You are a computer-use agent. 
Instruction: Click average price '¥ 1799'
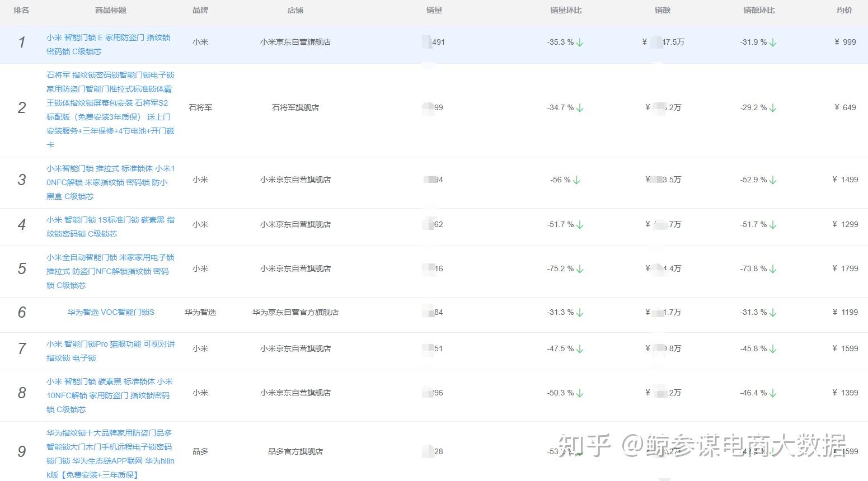(845, 268)
